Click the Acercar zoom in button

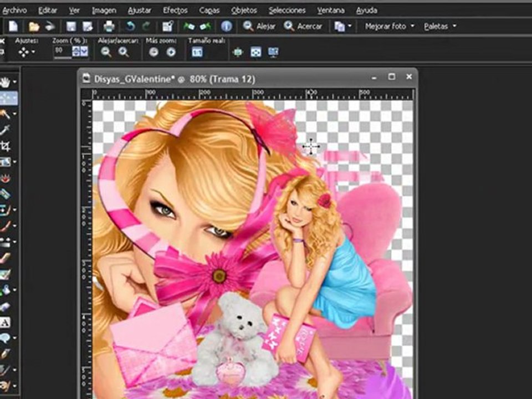click(303, 26)
